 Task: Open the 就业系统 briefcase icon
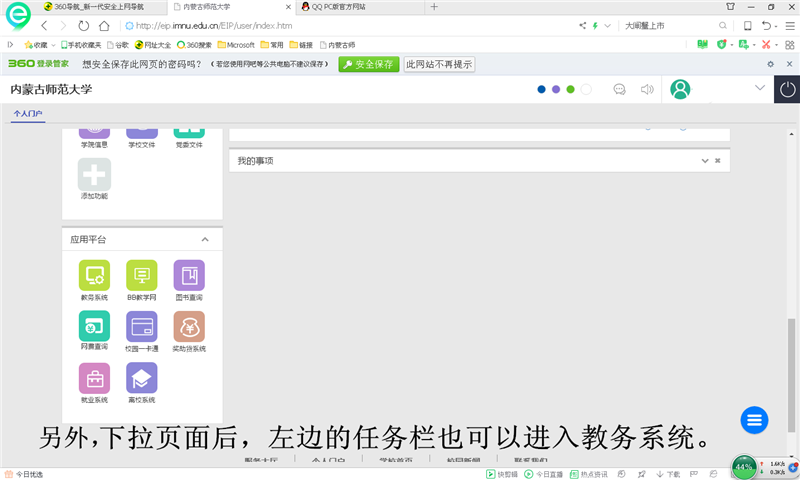click(x=94, y=378)
